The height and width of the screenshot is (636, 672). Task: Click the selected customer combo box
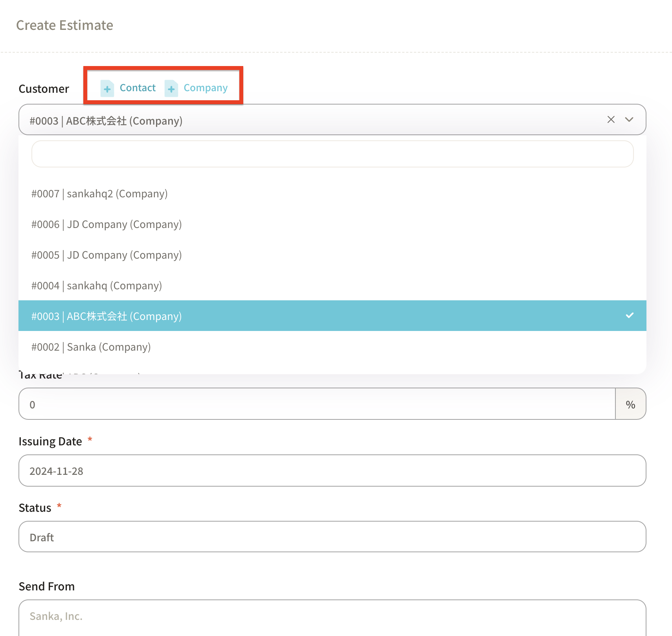pos(307,120)
